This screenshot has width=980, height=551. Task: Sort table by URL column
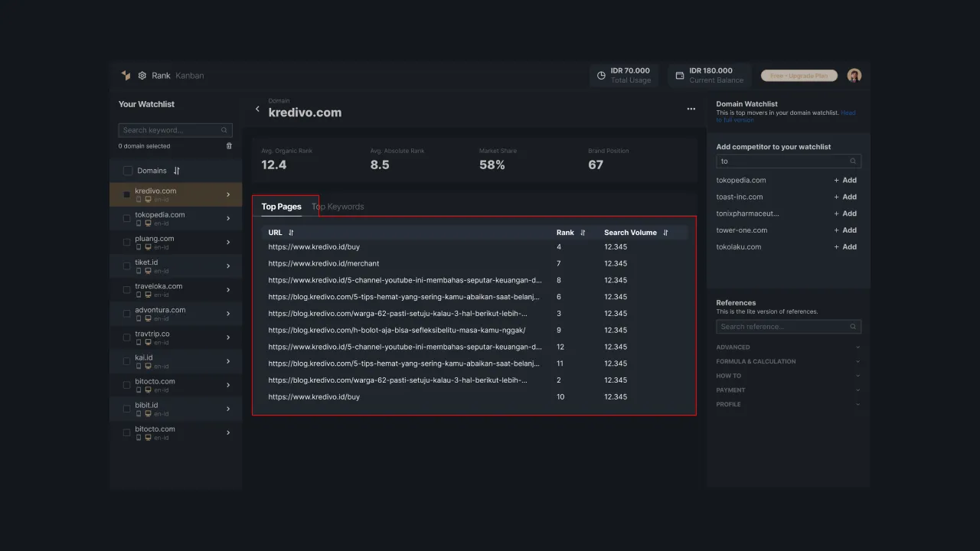[x=291, y=233]
